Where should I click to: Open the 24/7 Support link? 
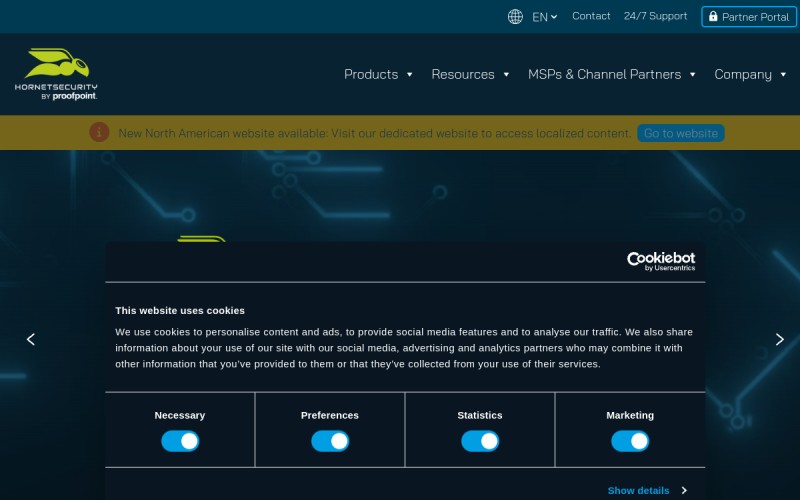(655, 16)
